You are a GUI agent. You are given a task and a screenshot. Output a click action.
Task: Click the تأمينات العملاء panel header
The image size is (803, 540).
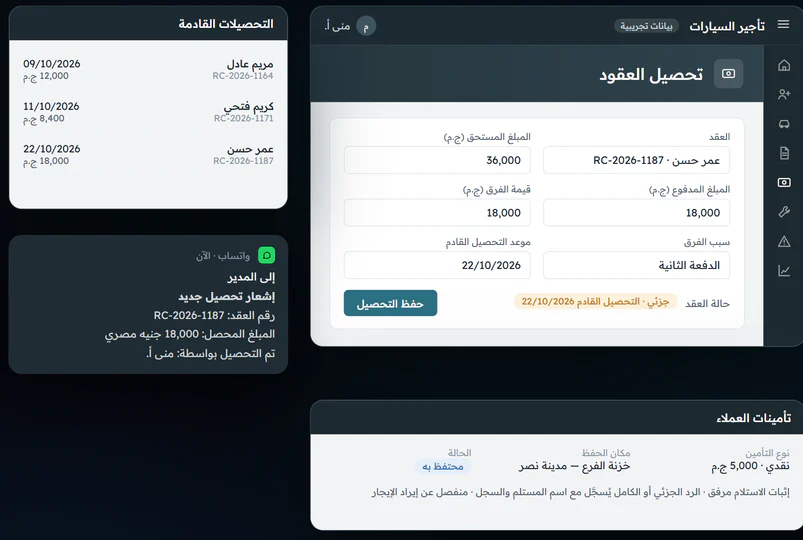(557, 418)
